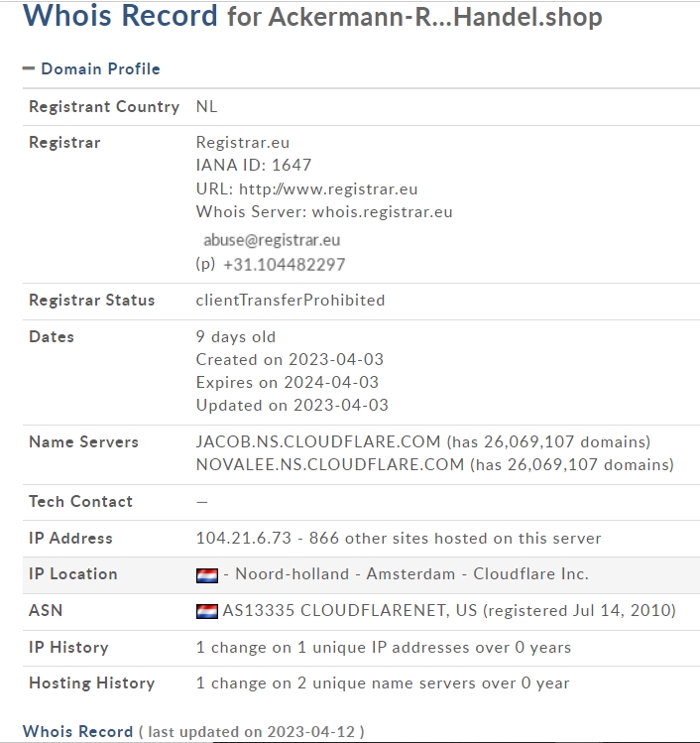This screenshot has height=743, width=700.
Task: Click the Netherlands flag in IP Location
Action: [207, 575]
